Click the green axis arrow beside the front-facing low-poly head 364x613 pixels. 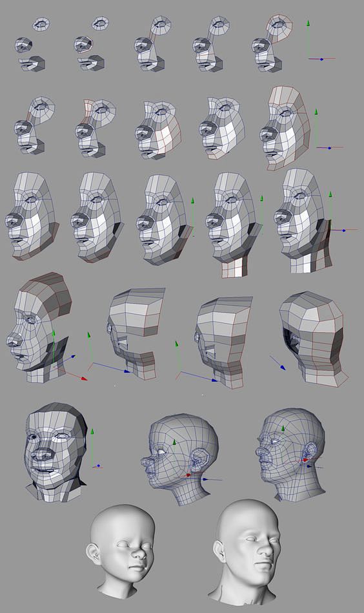[x=92, y=431]
